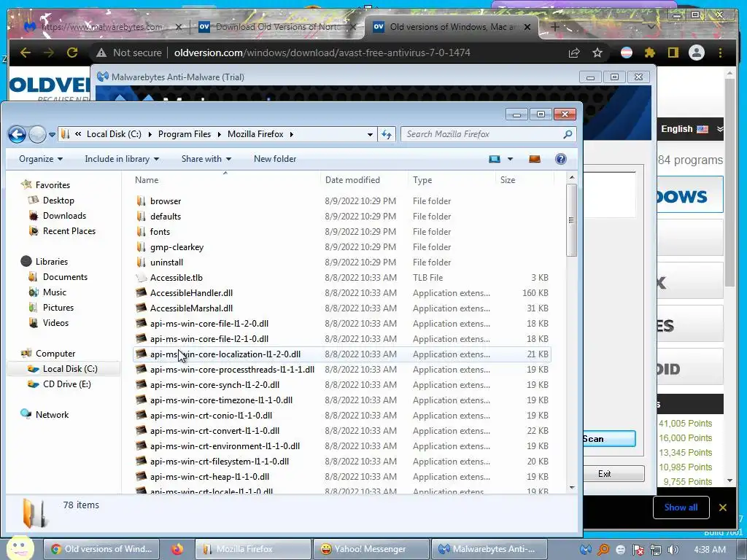This screenshot has width=747, height=560.
Task: Select the defaults folder
Action: 166,216
